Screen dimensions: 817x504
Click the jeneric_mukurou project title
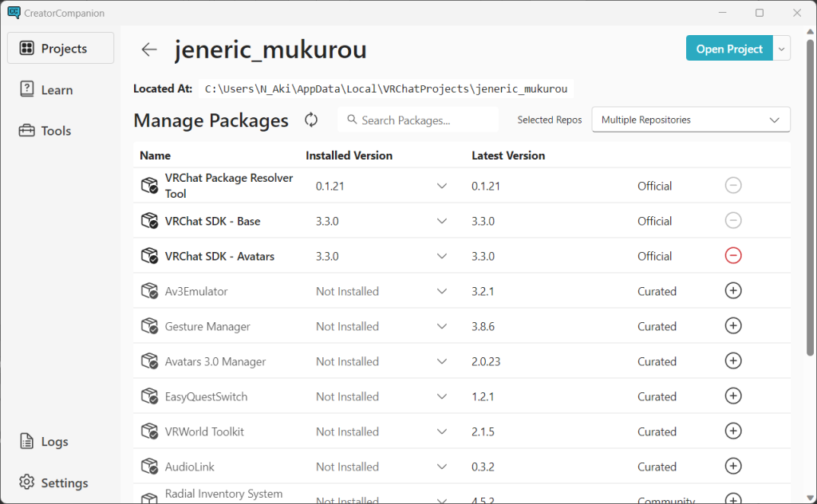[x=270, y=50]
